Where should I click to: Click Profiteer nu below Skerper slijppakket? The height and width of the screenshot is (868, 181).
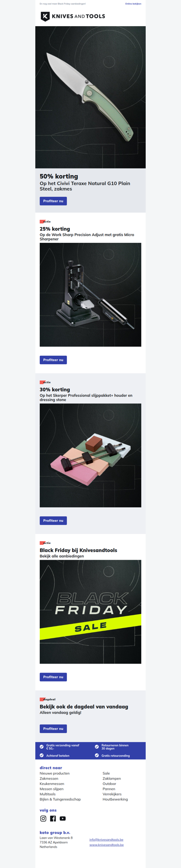[53, 520]
